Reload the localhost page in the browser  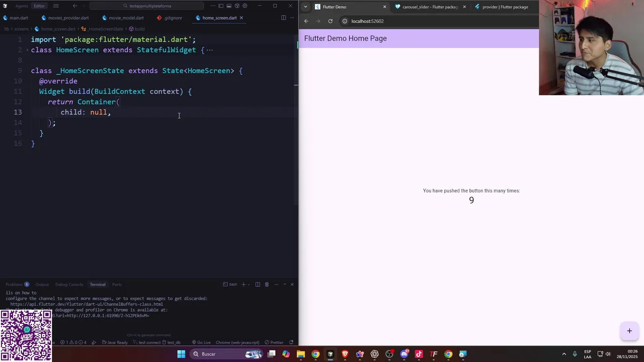coord(330,21)
